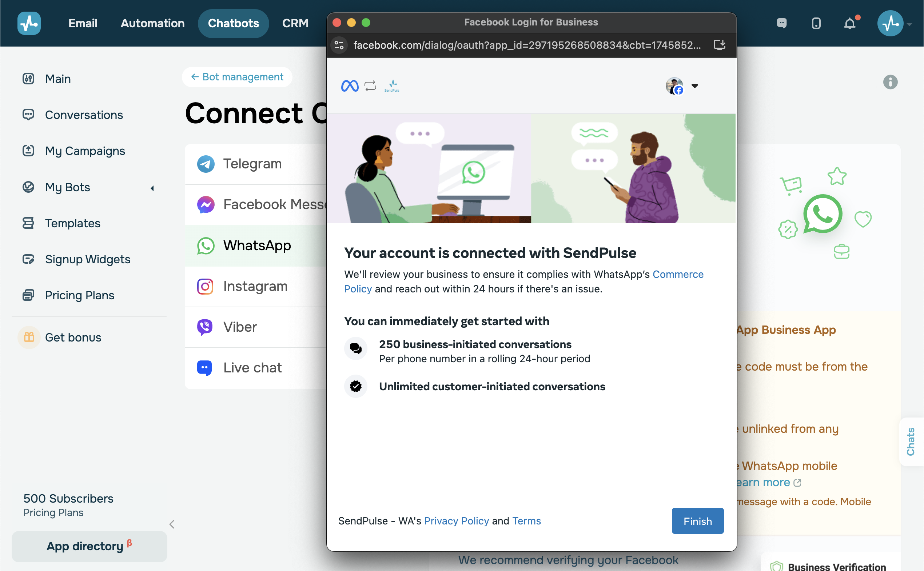Open the Privacy Policy link

click(456, 521)
